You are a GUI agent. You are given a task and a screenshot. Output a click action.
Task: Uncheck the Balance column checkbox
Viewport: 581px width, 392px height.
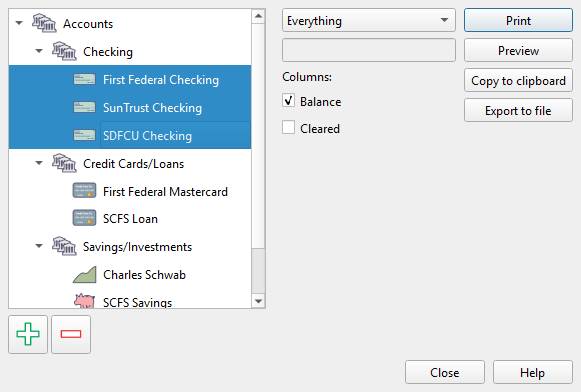tap(289, 101)
